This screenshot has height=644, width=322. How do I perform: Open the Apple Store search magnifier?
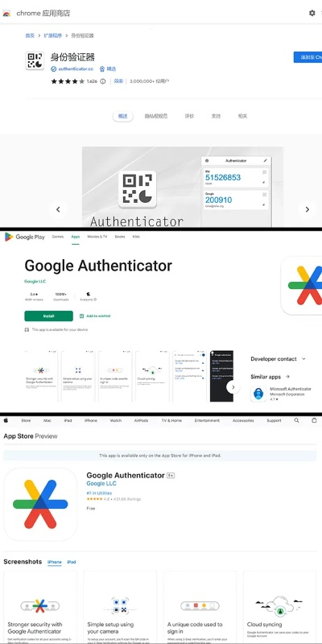click(296, 420)
